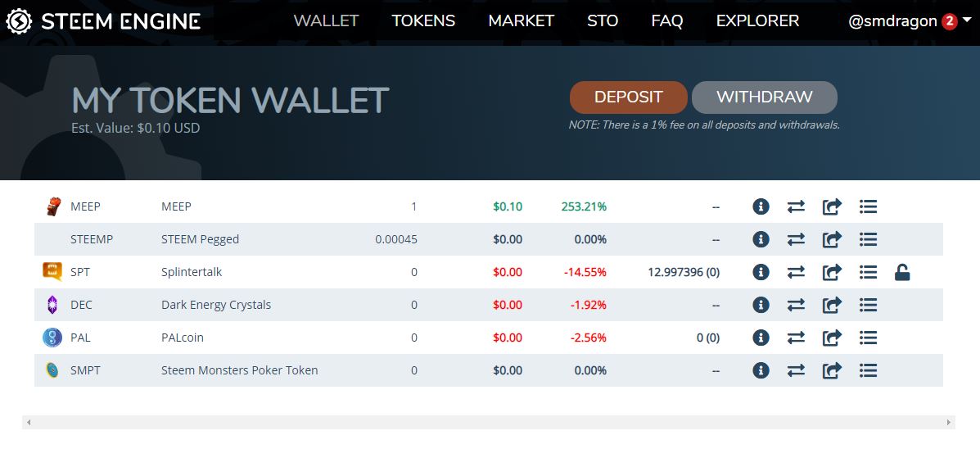Click the Est. Value: $0.10 USD text
980x467 pixels.
(136, 128)
